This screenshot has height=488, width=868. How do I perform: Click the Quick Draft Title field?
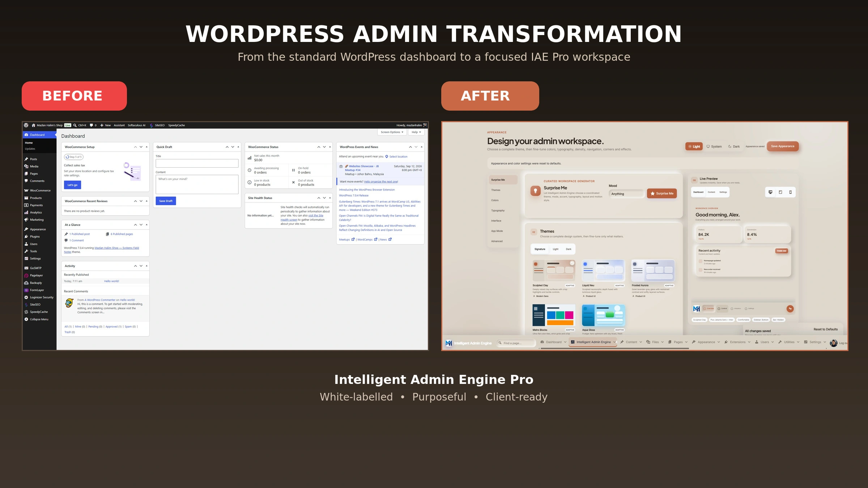(x=197, y=163)
